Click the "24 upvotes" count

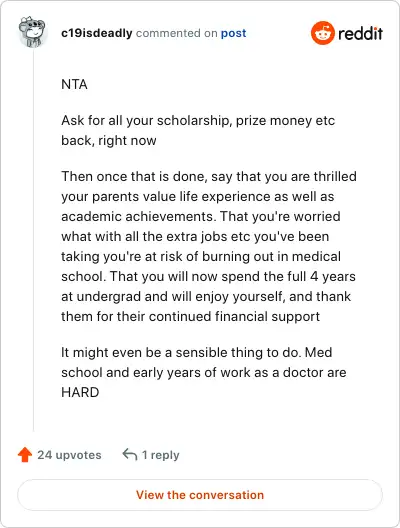[x=69, y=455]
